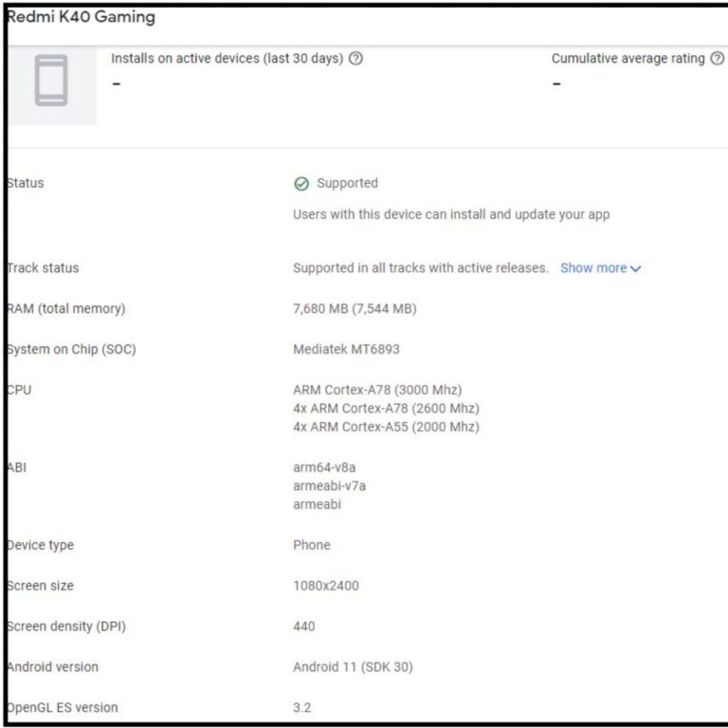Expand Show more for track status
This screenshot has height=728, width=728.
tap(600, 268)
